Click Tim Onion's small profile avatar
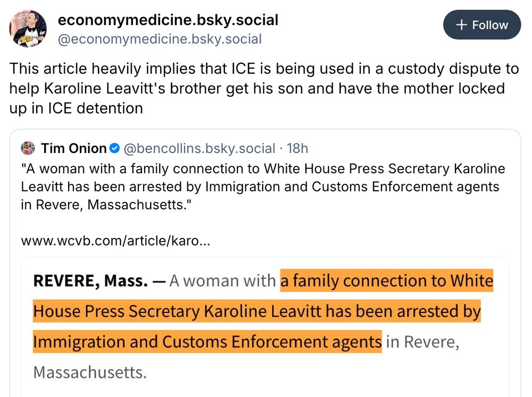This screenshot has width=532, height=397. pos(29,148)
